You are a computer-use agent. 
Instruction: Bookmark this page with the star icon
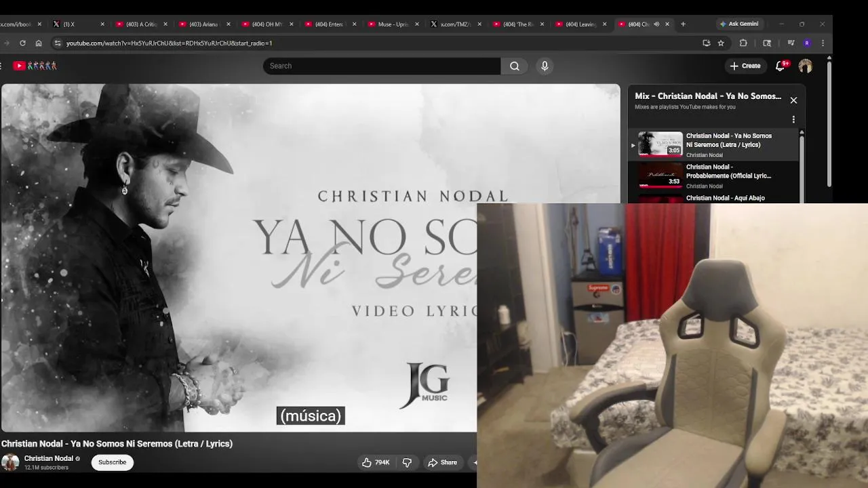pyautogui.click(x=721, y=43)
